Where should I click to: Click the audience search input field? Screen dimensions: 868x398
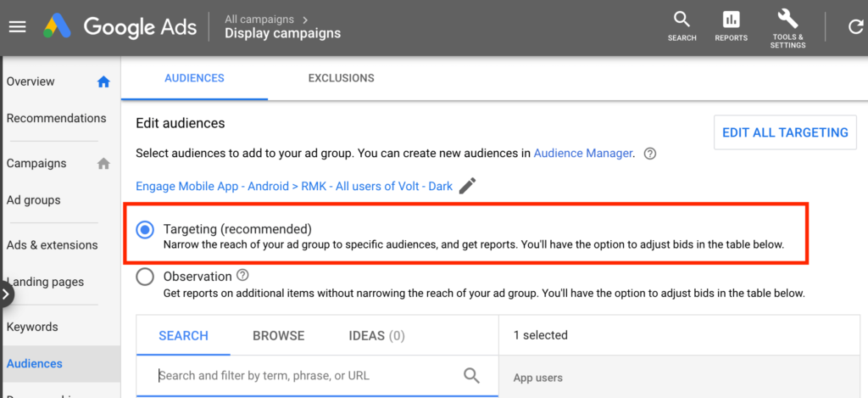305,375
